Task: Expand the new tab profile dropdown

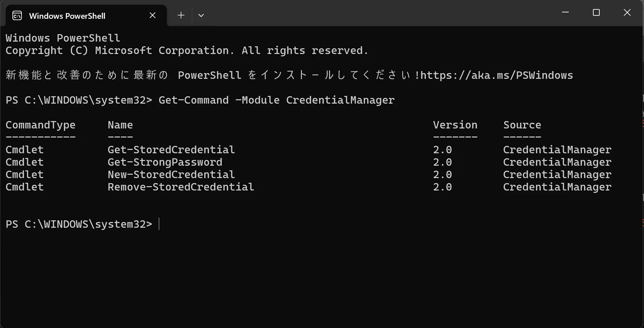Action: pos(201,15)
